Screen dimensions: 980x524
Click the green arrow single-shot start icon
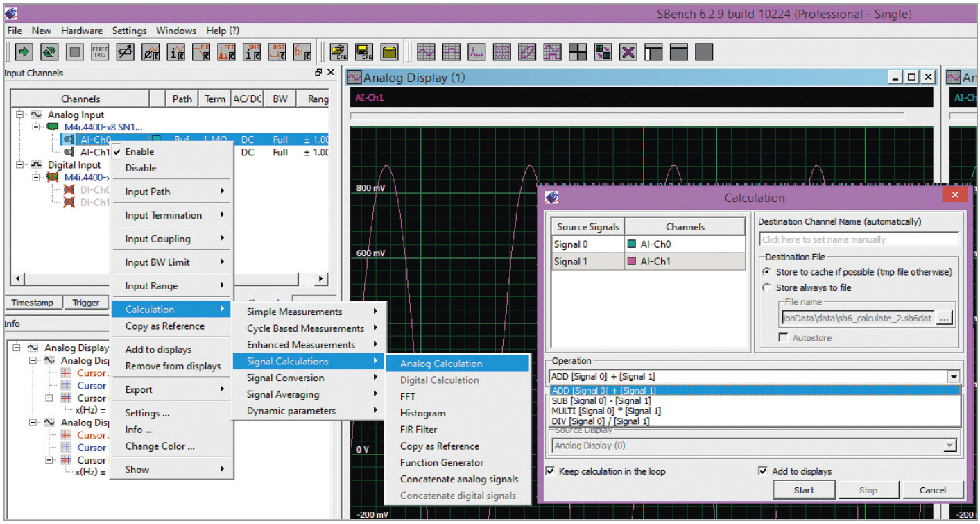pyautogui.click(x=25, y=51)
